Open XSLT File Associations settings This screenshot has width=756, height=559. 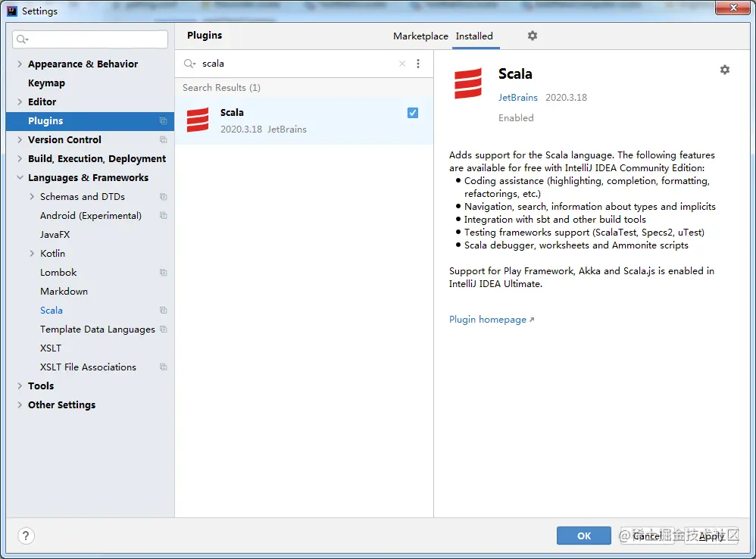(x=88, y=367)
